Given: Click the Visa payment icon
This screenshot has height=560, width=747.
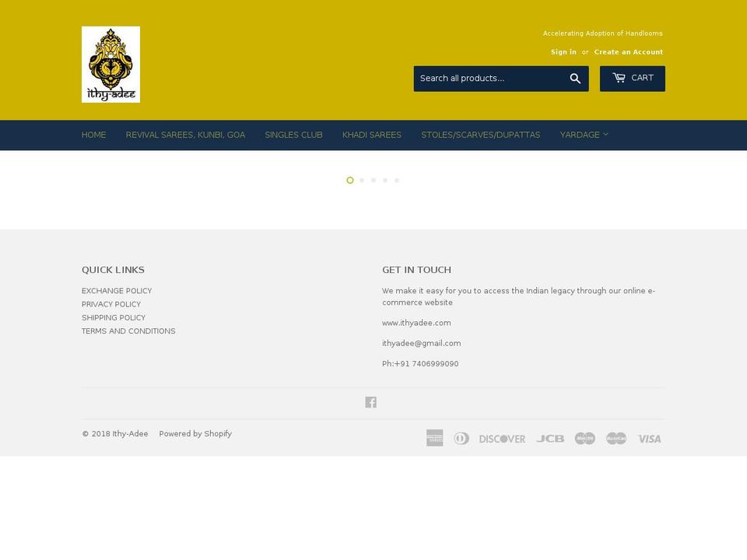Looking at the screenshot, I should (x=649, y=439).
